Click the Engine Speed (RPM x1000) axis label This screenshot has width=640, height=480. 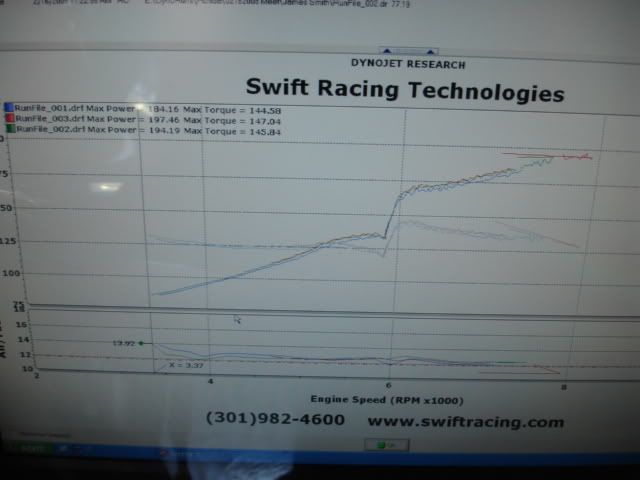(x=387, y=400)
